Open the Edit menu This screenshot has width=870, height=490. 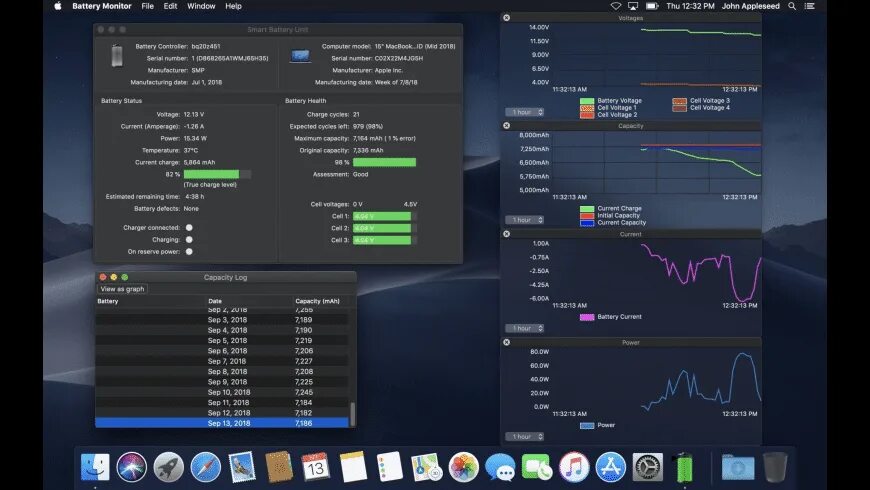(170, 6)
